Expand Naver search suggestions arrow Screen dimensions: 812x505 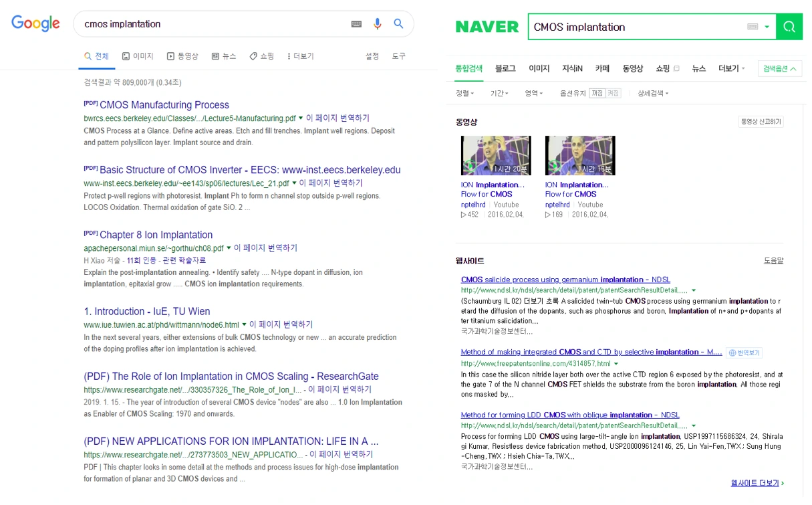(x=767, y=27)
